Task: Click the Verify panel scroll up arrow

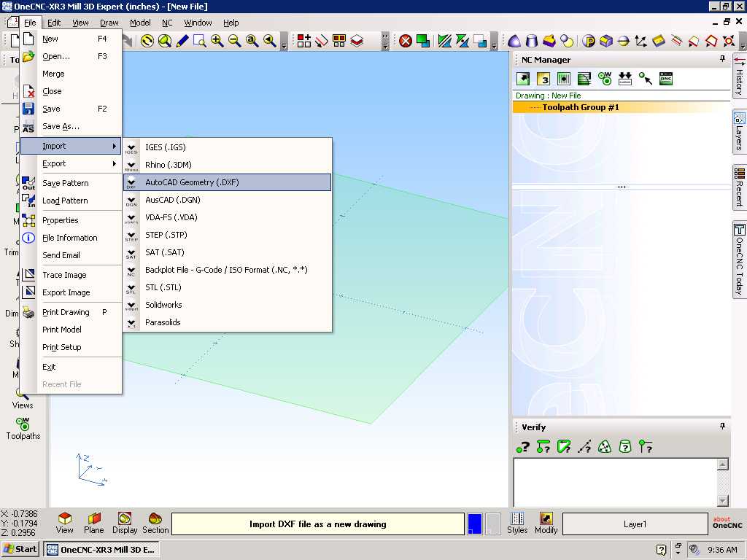Action: coord(723,464)
